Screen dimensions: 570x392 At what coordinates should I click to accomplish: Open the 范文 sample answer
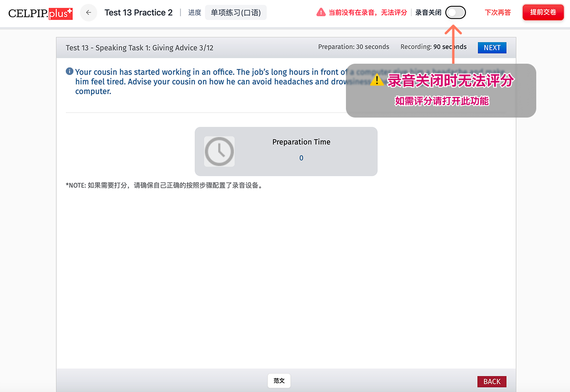point(279,381)
